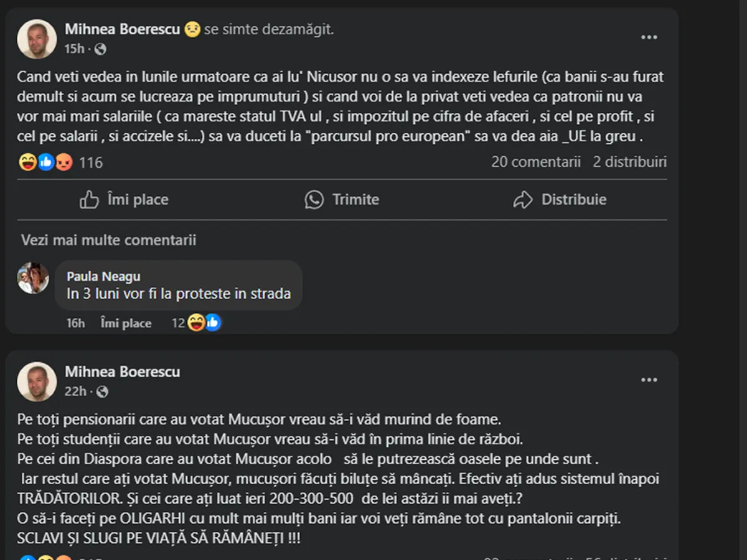Screen dimensions: 747x560
Task: Open the second post's three-dot options menu
Action: 649,380
